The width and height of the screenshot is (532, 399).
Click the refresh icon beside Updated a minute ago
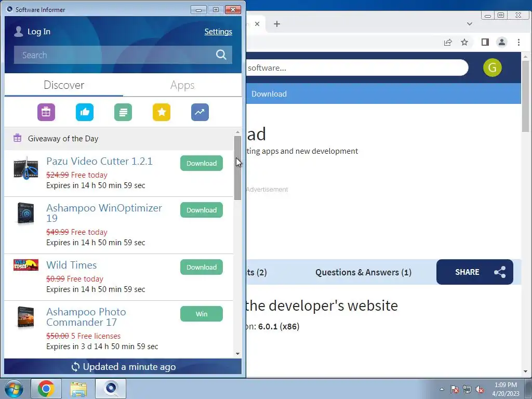pos(75,367)
